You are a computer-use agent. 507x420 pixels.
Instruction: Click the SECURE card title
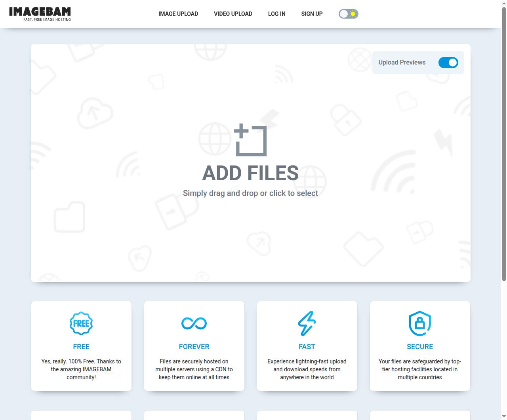coord(420,347)
